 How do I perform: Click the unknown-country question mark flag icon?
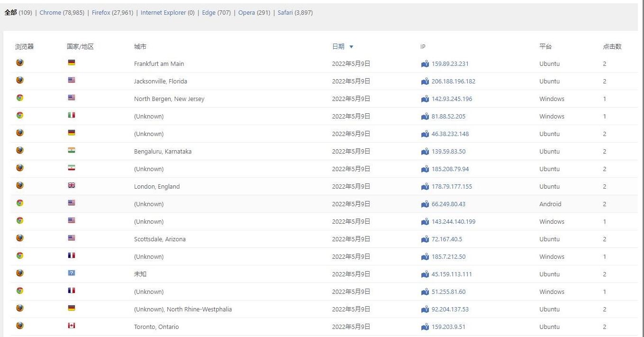[72, 273]
